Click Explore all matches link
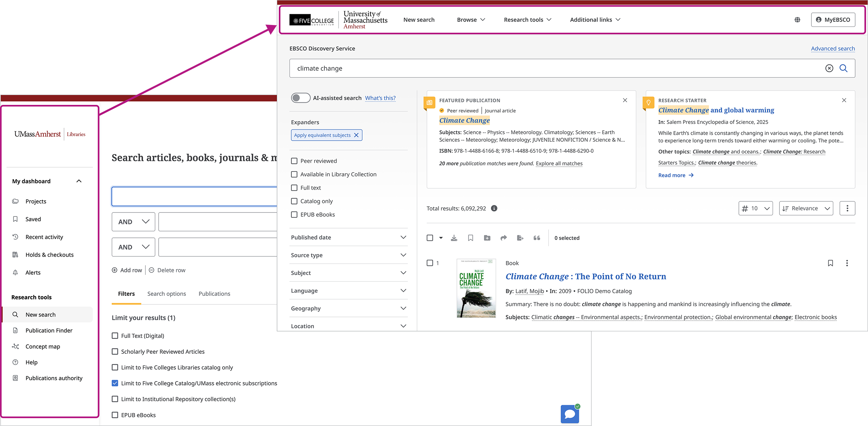This screenshot has height=426, width=868. [559, 164]
